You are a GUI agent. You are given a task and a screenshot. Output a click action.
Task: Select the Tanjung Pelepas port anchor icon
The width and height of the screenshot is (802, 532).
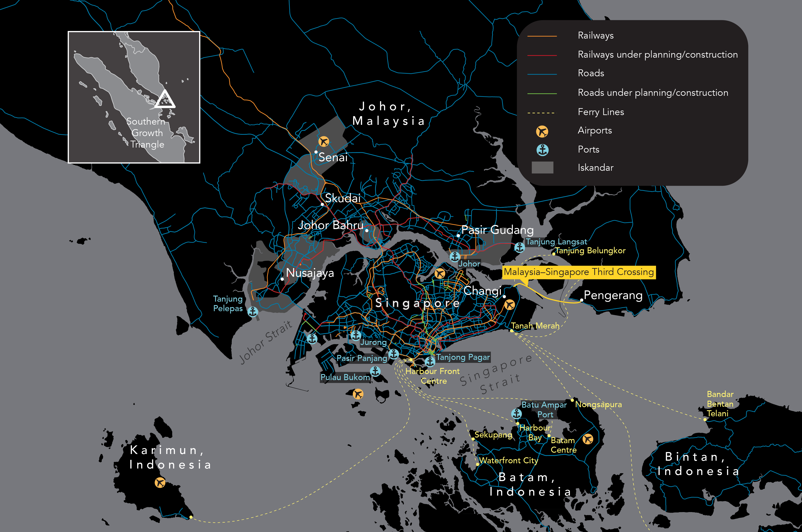pyautogui.click(x=253, y=311)
